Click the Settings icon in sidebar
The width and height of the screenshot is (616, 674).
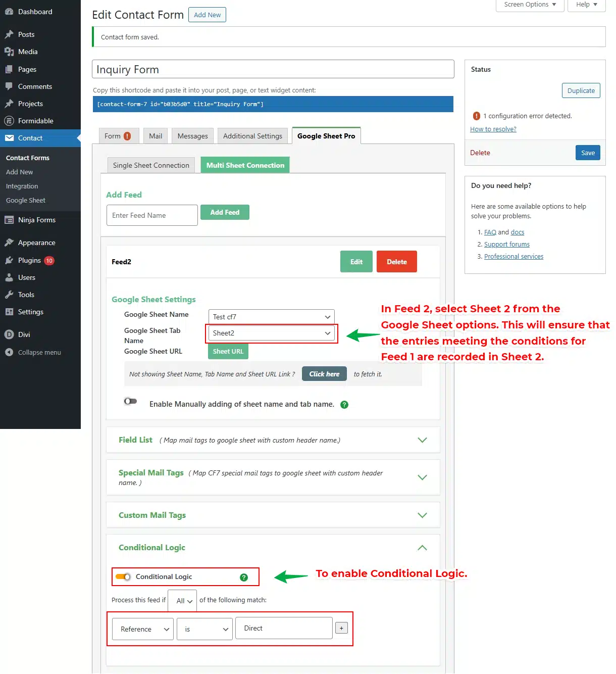[9, 312]
